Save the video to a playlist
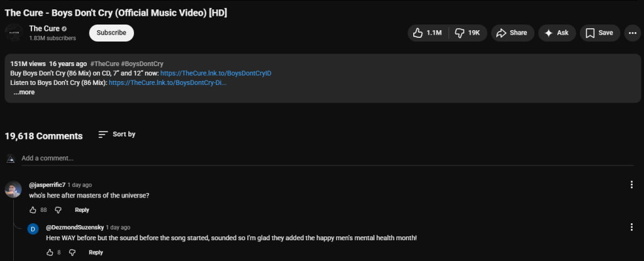 599,33
